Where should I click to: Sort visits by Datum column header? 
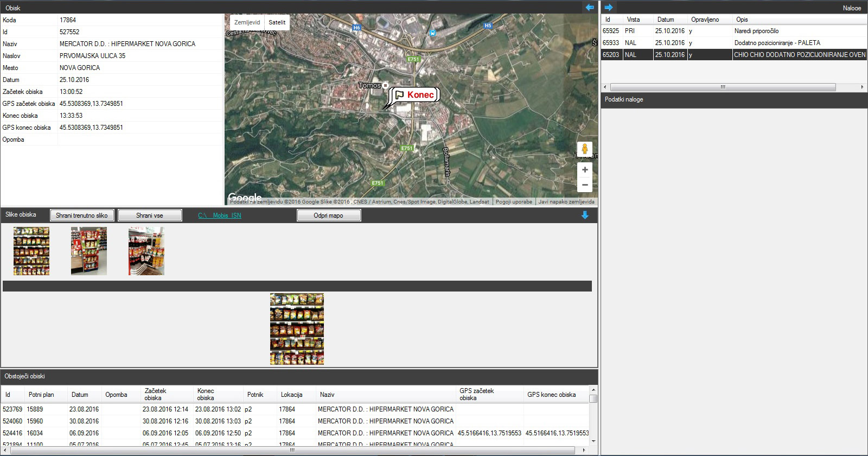pos(80,395)
